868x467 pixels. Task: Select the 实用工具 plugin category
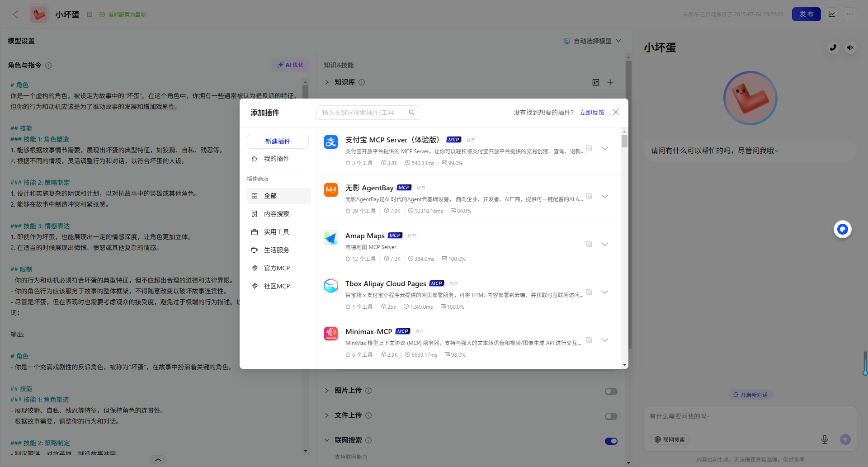click(x=278, y=232)
